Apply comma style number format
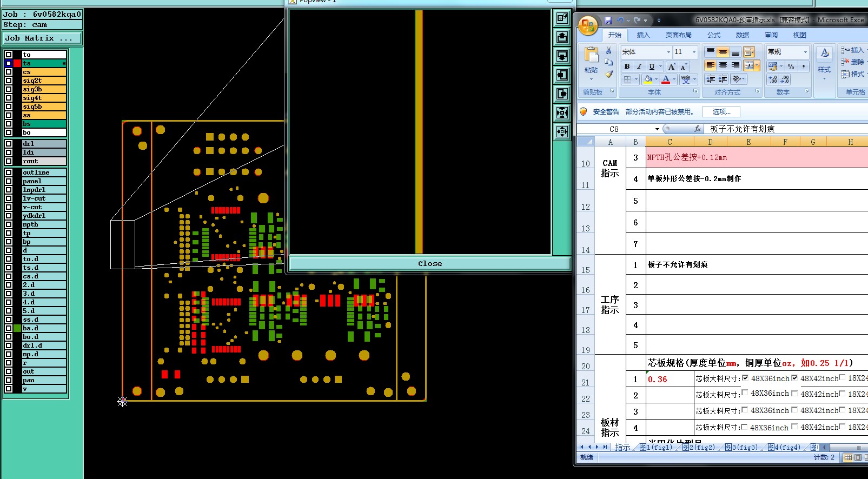Image resolution: width=868 pixels, height=479 pixels. 804,66
